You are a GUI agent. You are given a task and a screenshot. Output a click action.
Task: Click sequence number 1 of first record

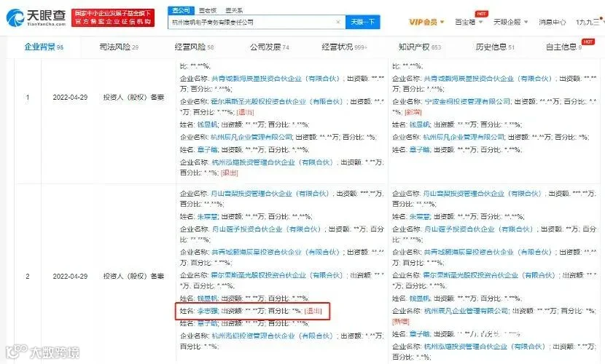[28, 98]
